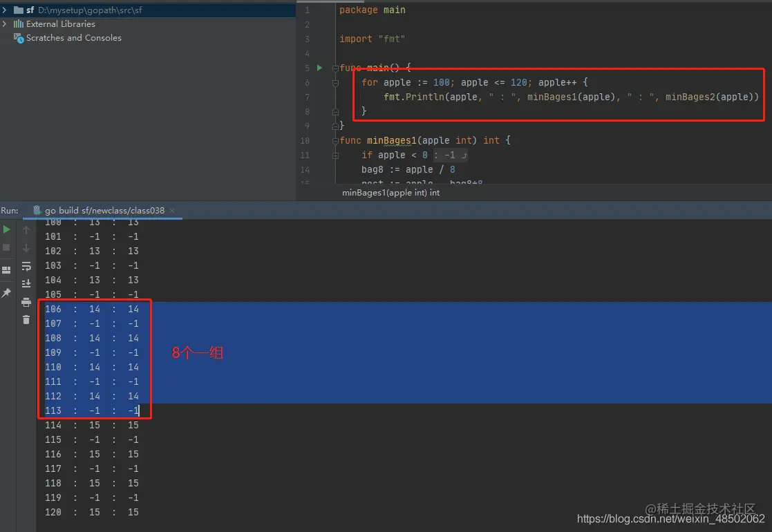Click the import "fmt" string

point(392,39)
